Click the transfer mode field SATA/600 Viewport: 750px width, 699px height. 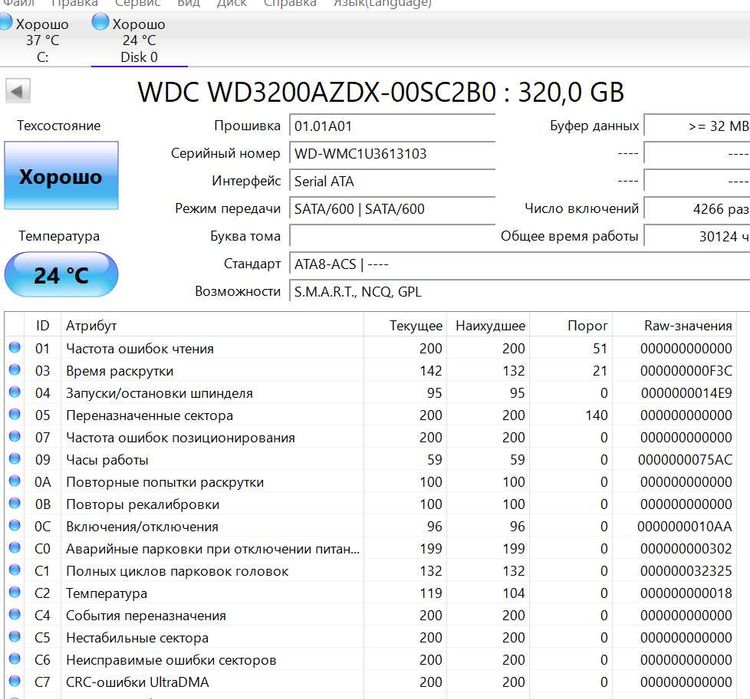click(x=392, y=209)
